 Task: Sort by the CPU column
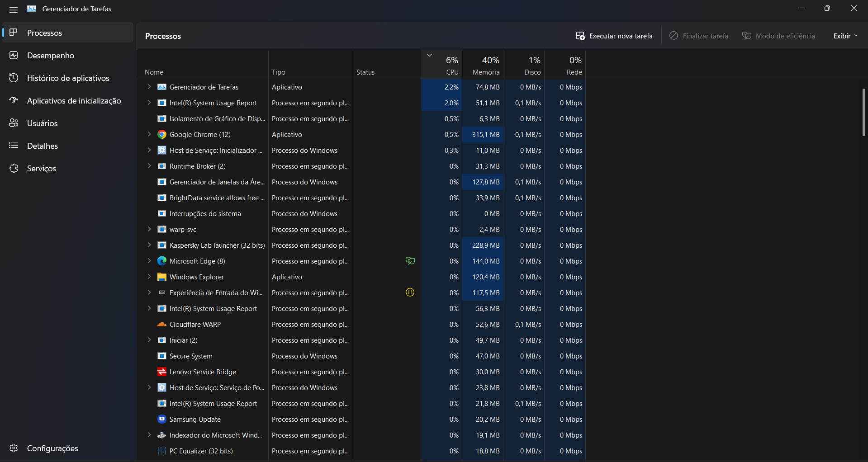[x=441, y=65]
